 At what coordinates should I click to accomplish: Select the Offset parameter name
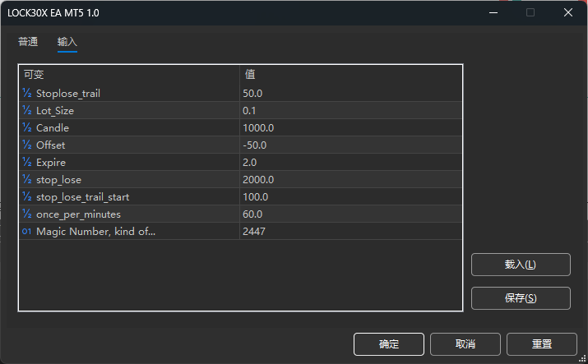51,145
